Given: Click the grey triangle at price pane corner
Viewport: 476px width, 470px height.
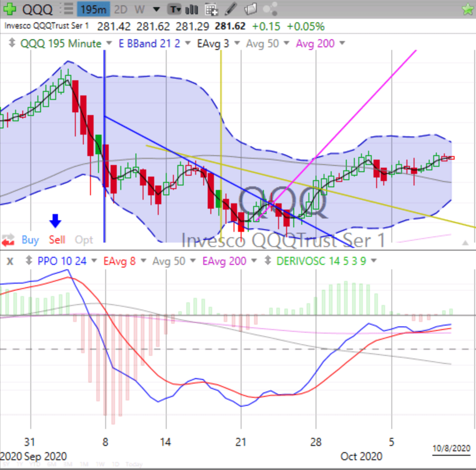Looking at the screenshot, I should (465, 243).
